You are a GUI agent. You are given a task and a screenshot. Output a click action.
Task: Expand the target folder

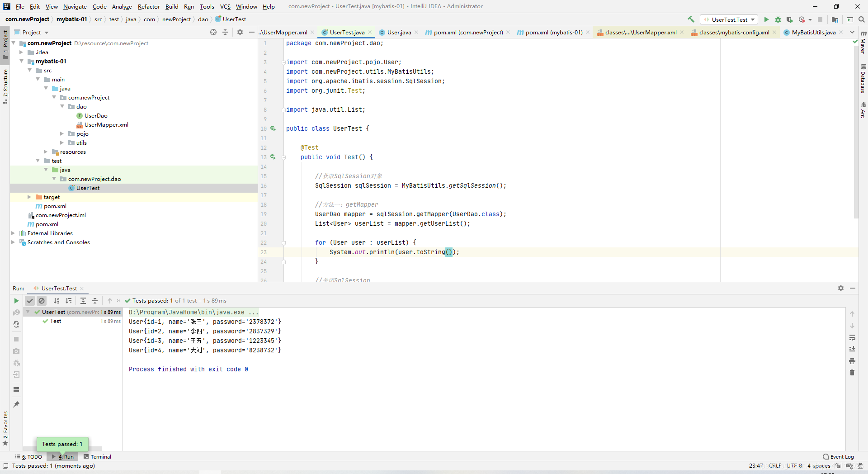tap(29, 197)
